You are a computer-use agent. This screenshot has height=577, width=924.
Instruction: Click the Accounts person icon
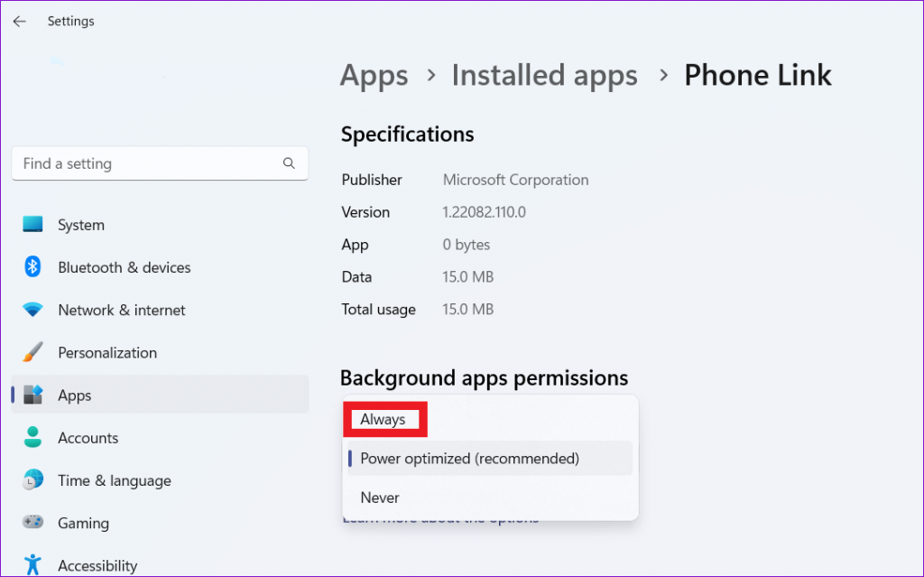[32, 437]
